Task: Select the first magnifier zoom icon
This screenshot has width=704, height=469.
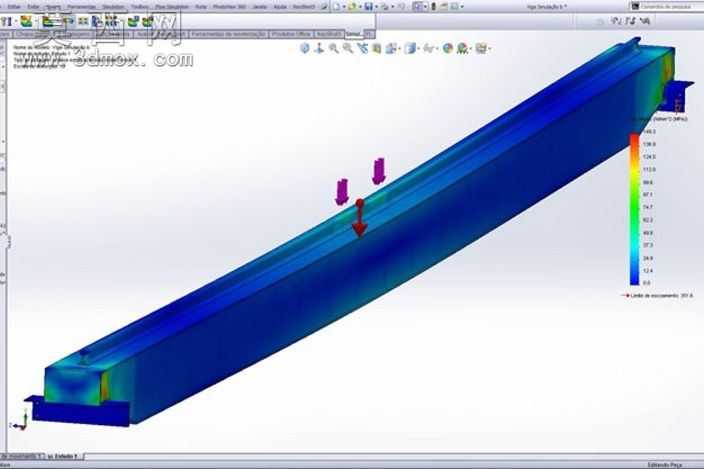Action: coord(334,48)
